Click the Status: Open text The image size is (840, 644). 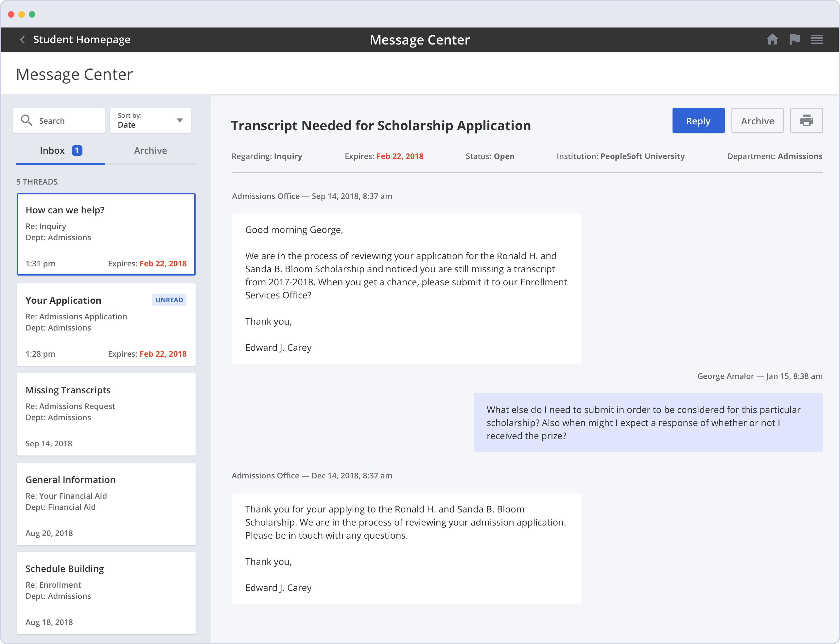point(490,156)
